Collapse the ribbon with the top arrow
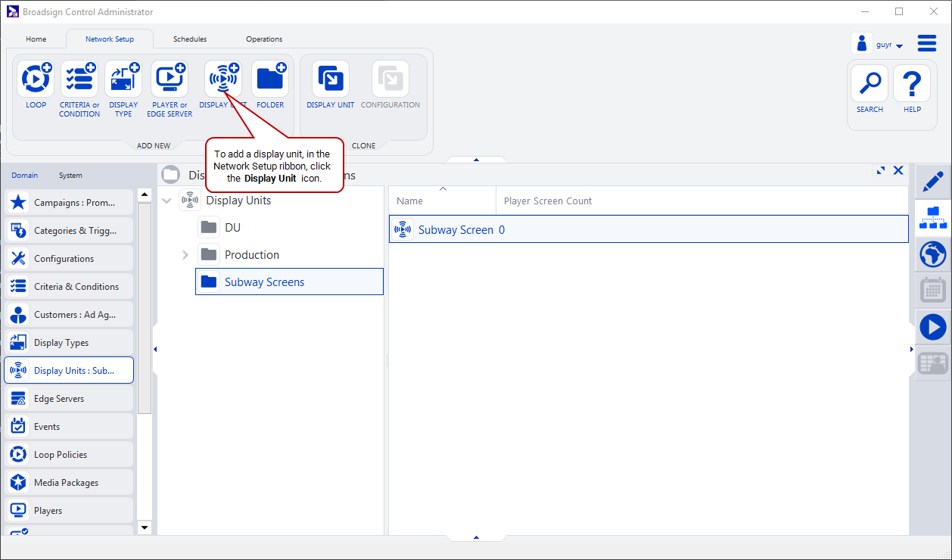This screenshot has width=952, height=560. pos(476,160)
